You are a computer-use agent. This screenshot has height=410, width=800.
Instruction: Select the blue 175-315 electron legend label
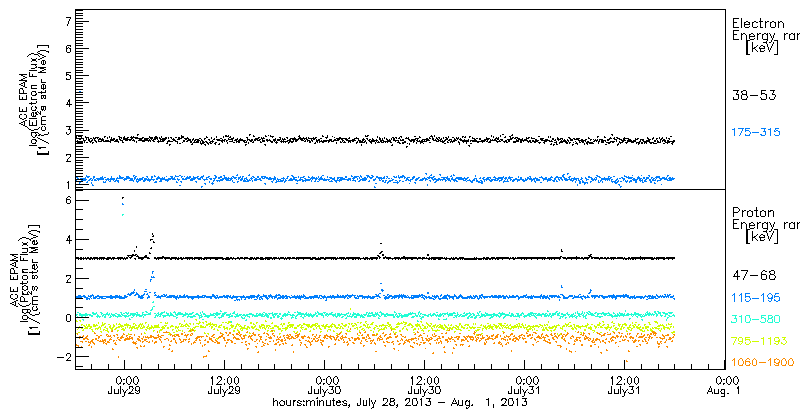point(756,132)
